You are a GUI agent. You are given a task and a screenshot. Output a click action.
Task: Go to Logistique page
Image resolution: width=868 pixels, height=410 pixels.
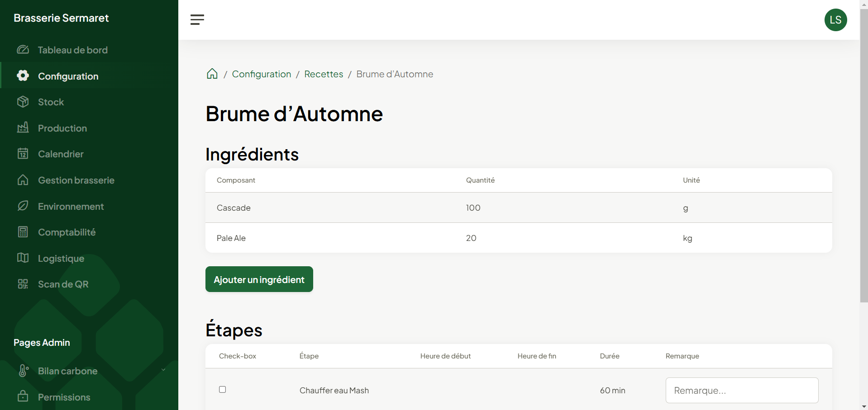pyautogui.click(x=61, y=259)
